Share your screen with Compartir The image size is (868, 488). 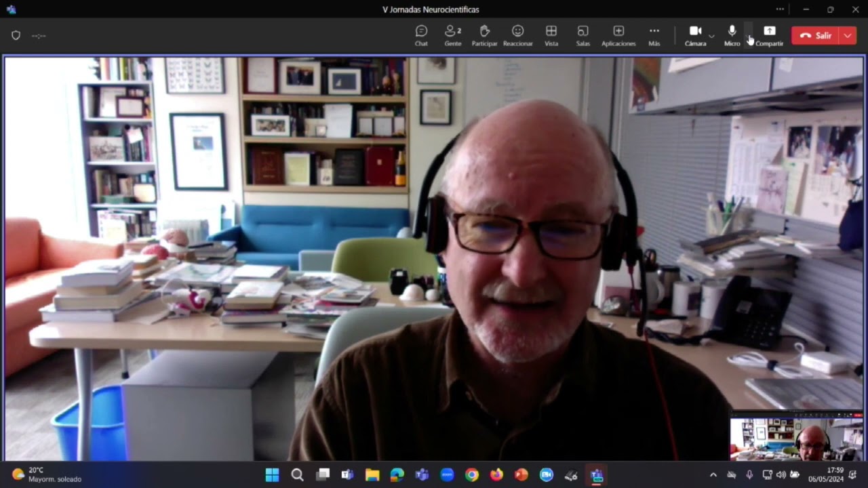pyautogui.click(x=769, y=35)
